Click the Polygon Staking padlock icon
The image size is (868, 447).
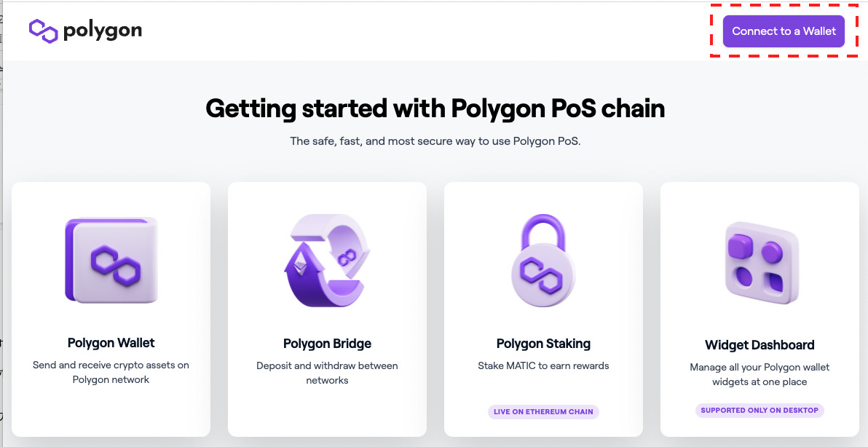pyautogui.click(x=543, y=261)
